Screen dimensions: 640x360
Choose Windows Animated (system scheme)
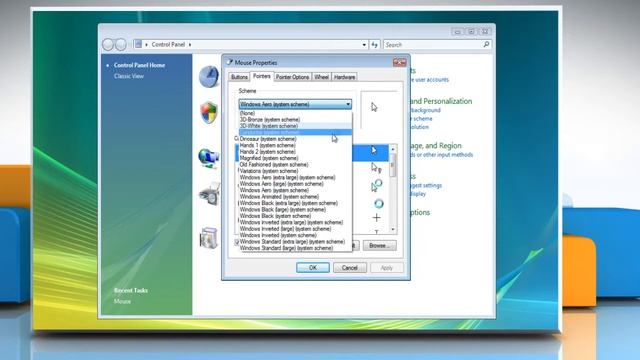tap(295, 197)
